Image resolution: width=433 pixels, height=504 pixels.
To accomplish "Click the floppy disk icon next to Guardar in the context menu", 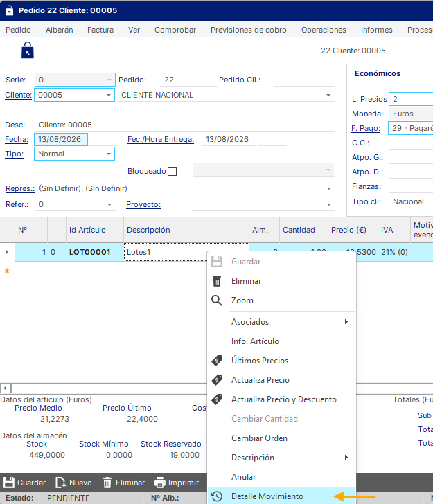I will 217,262.
